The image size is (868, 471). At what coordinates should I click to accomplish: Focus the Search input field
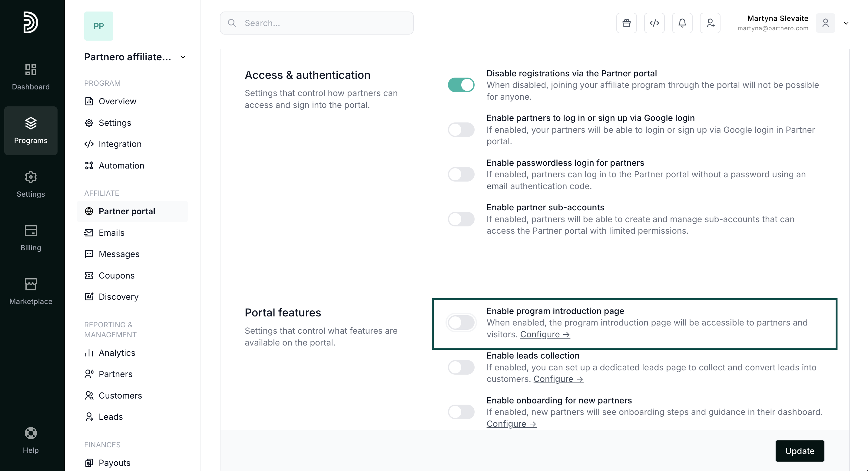click(x=317, y=23)
